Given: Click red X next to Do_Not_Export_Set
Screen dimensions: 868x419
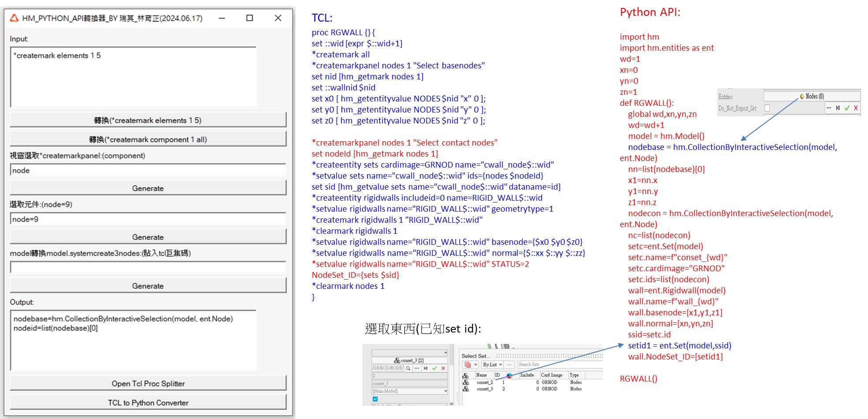Looking at the screenshot, I should tap(856, 108).
